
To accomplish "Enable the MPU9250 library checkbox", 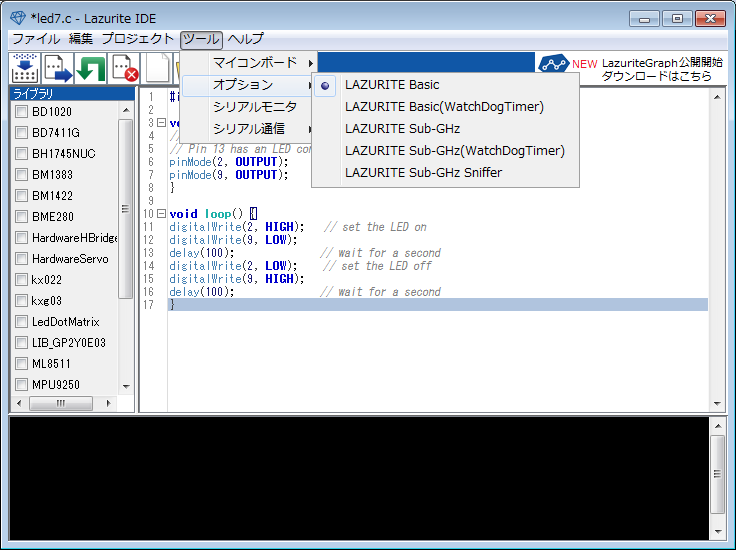I will point(21,384).
